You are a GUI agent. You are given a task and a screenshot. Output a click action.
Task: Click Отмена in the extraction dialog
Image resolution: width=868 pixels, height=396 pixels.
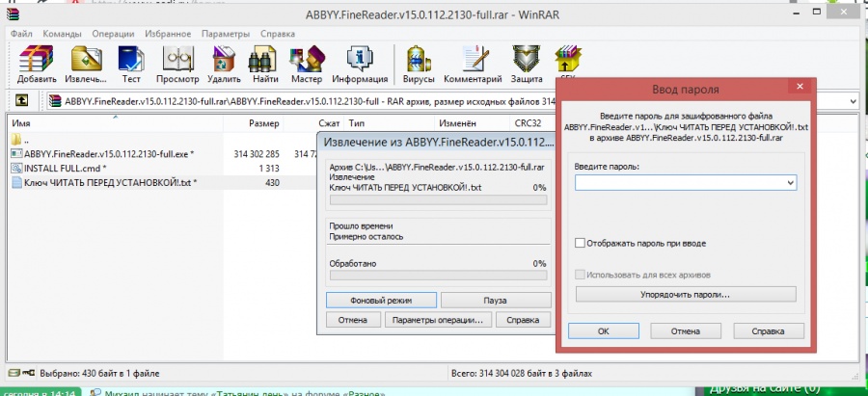353,320
